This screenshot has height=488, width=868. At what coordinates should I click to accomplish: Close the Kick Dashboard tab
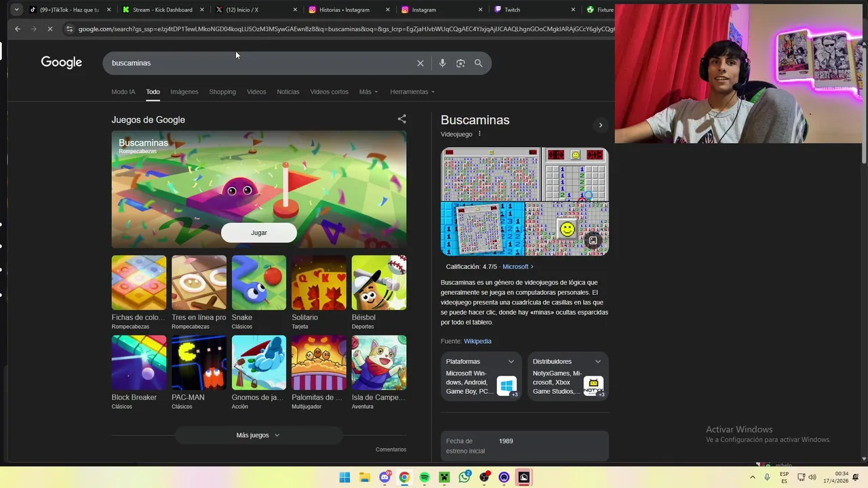click(x=202, y=9)
